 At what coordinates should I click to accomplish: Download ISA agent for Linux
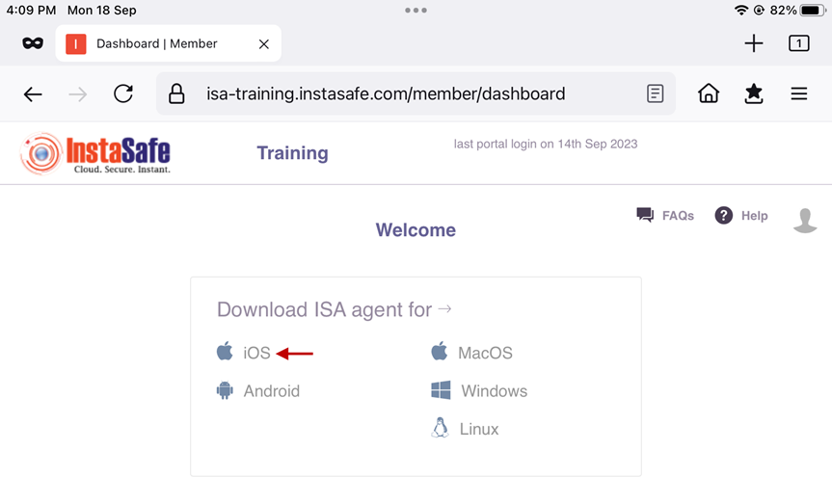coord(479,429)
